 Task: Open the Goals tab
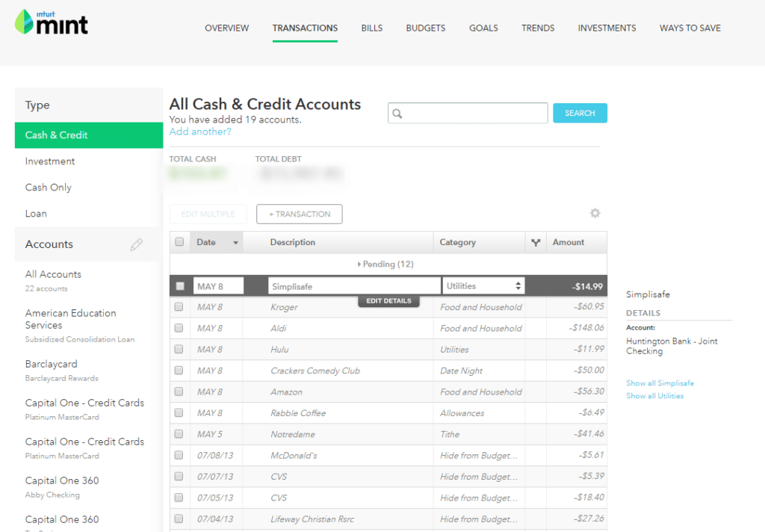pos(483,28)
